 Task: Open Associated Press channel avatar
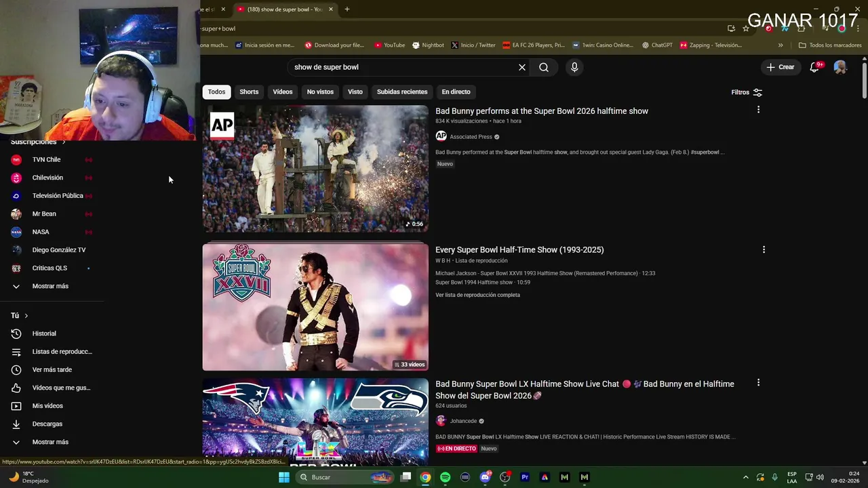click(441, 136)
